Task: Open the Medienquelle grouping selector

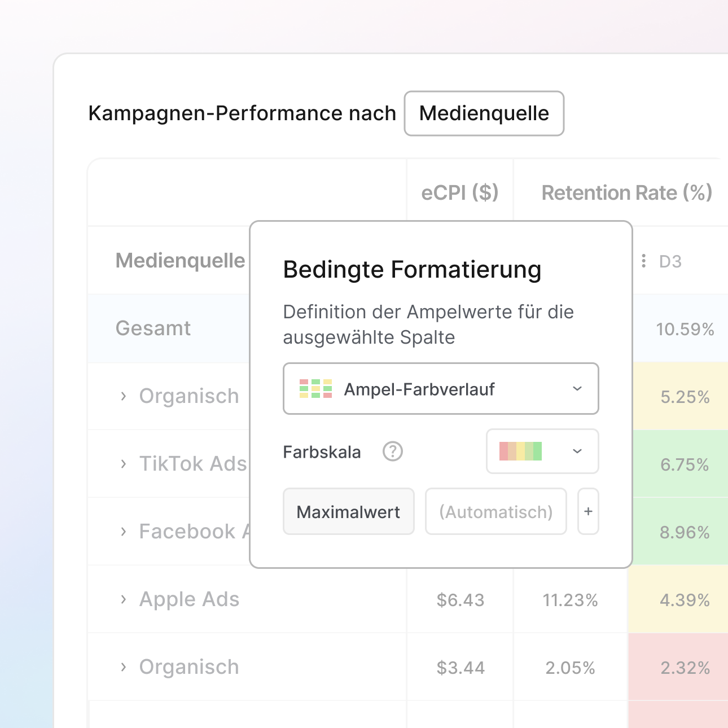Action: pos(484,113)
